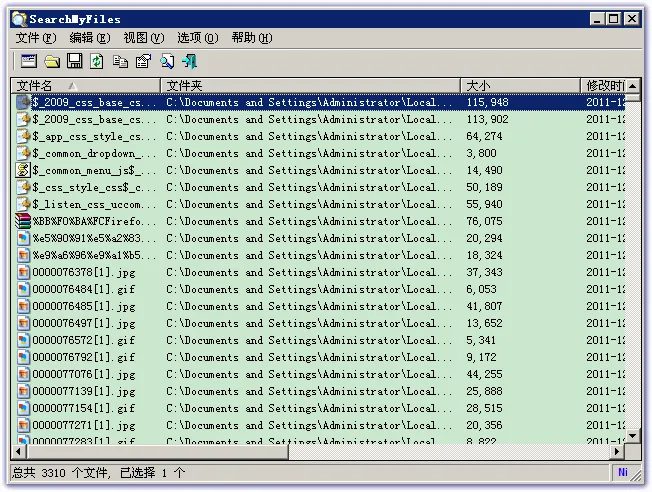
Task: Click the archive icon of %BB%F0%BA%FCFirefo row
Action: 23,221
